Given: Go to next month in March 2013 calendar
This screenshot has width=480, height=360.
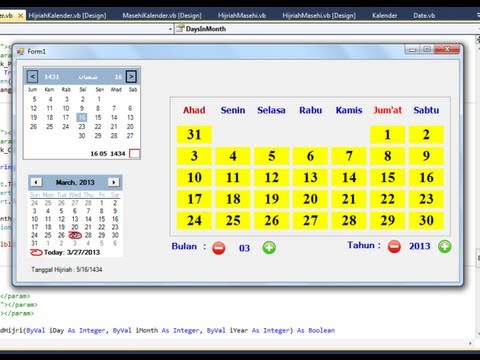Looking at the screenshot, I should tap(114, 182).
